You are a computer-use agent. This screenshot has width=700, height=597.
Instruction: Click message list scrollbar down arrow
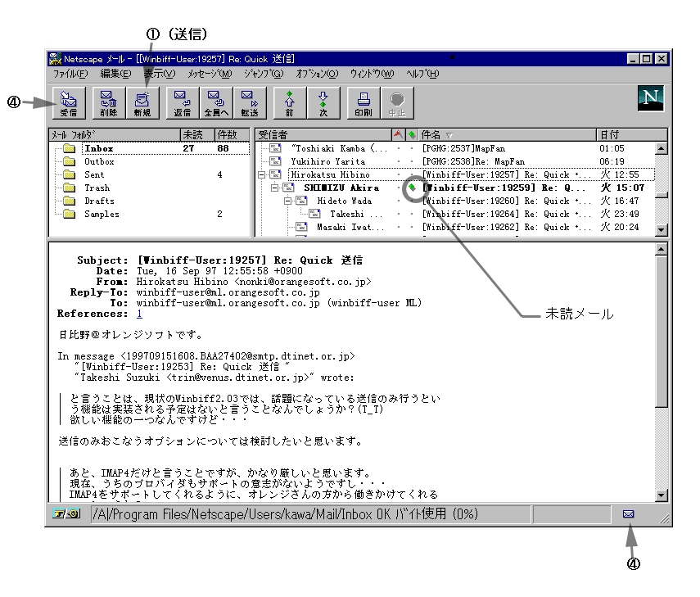pyautogui.click(x=662, y=229)
